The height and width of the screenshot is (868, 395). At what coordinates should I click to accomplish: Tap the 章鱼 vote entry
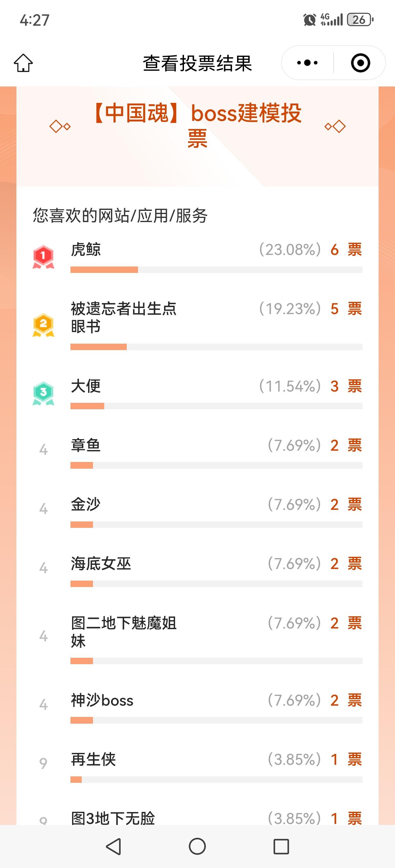(86, 446)
